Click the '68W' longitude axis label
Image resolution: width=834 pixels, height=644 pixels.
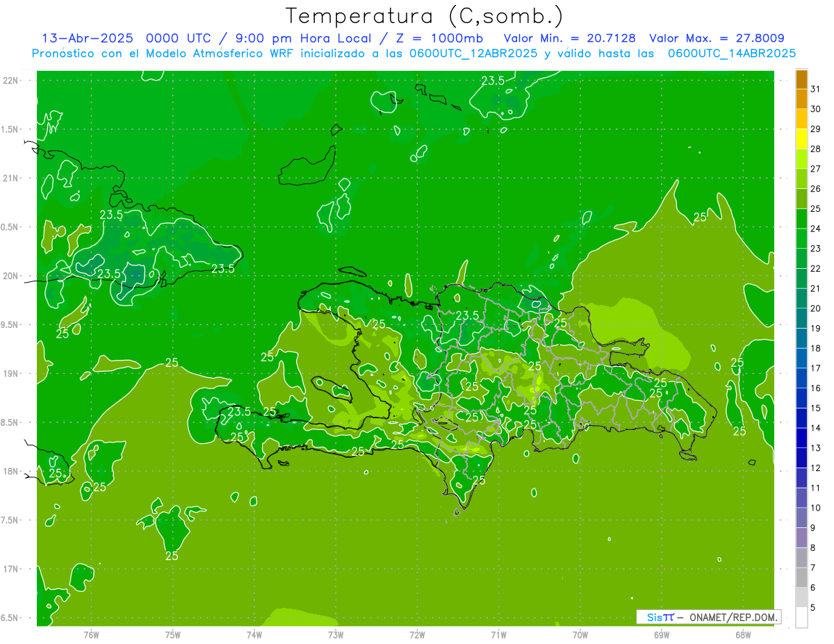tap(743, 634)
